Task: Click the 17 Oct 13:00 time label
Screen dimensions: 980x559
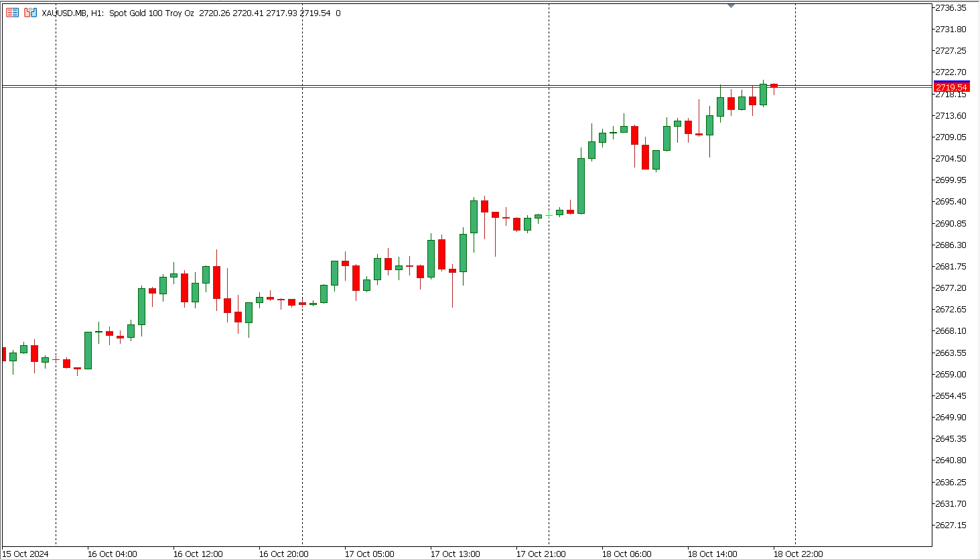Action: (x=455, y=554)
